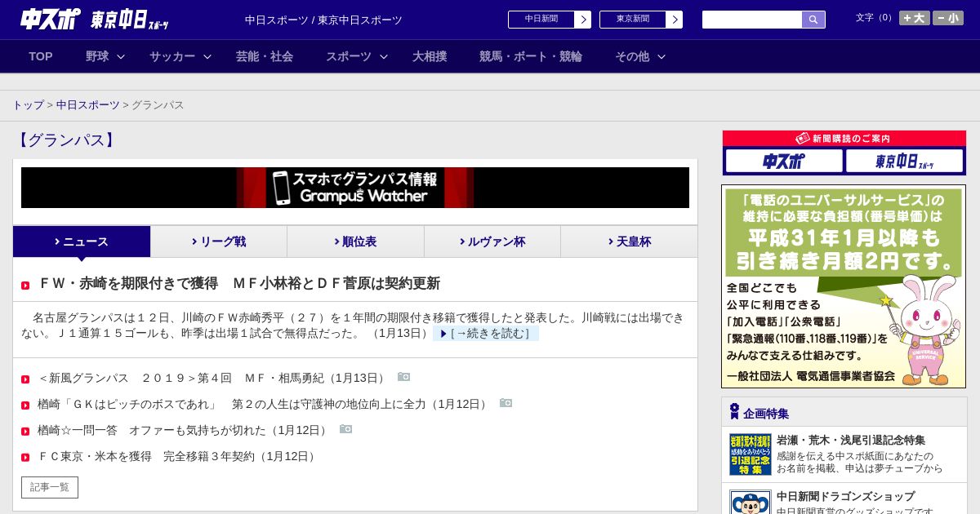Viewport: 980px width, 514px height.
Task: Click red bullet beside 赤崎 headline
Action: [25, 285]
